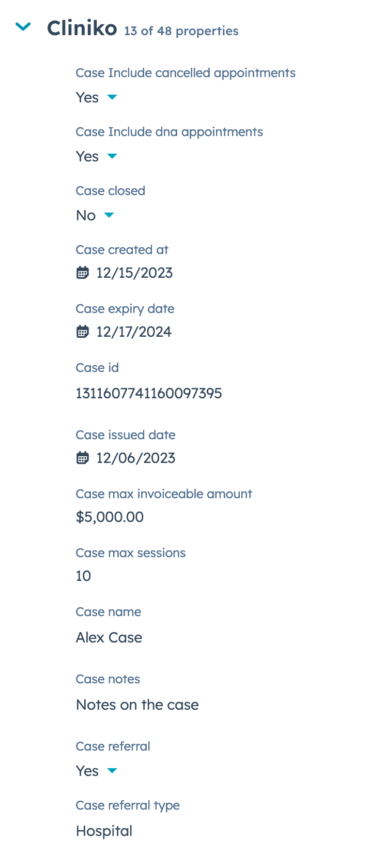Image resolution: width=369 pixels, height=868 pixels.
Task: Edit Case max invoiceable amount $5,000.00
Action: click(x=110, y=517)
